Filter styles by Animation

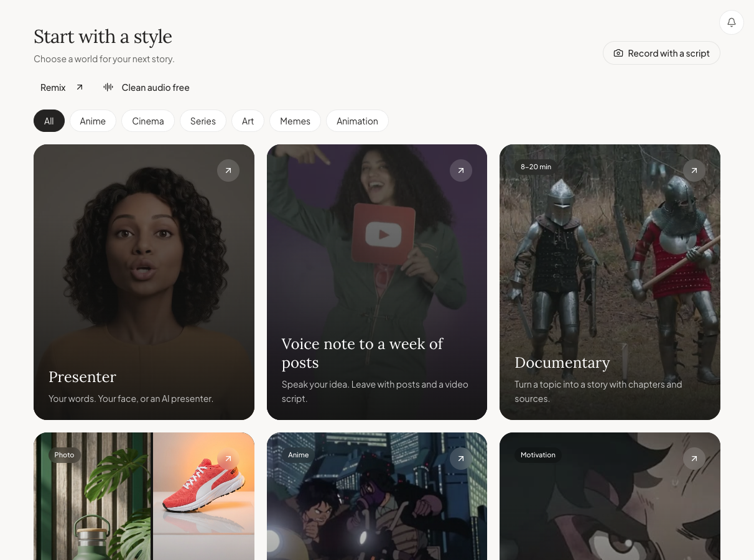[x=357, y=121]
